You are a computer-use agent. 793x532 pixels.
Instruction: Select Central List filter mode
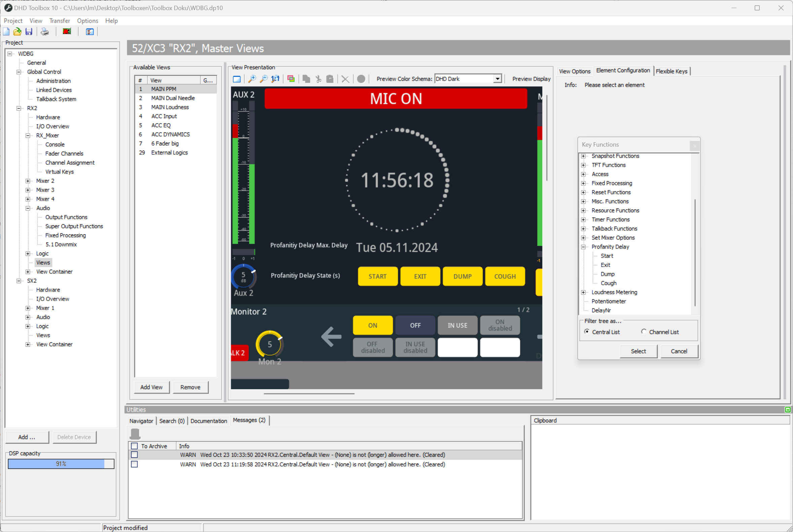pyautogui.click(x=587, y=332)
